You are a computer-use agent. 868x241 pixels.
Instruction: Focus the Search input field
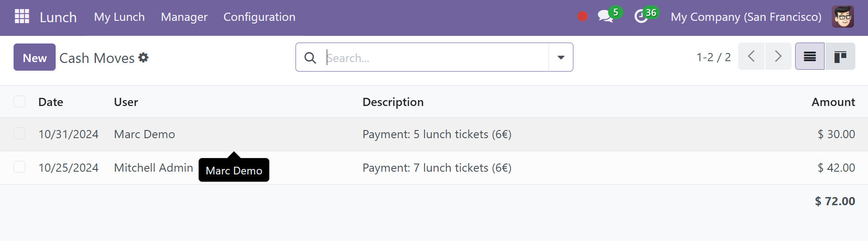click(x=436, y=58)
